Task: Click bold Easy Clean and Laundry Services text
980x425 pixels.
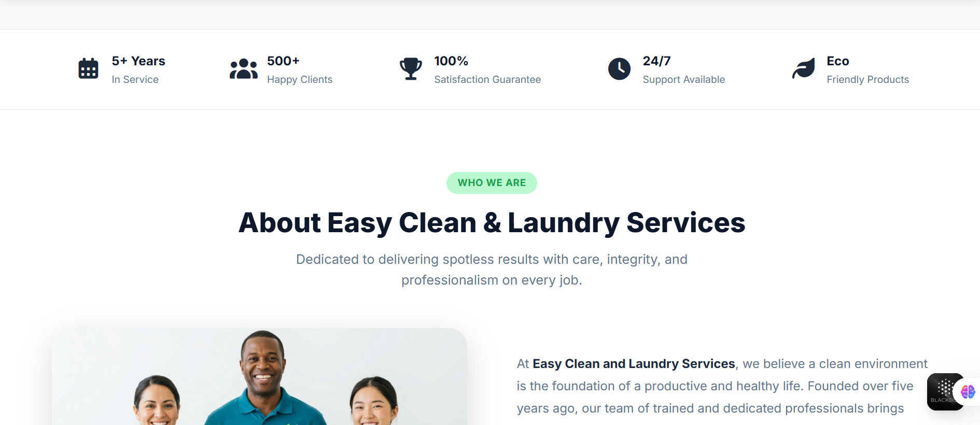Action: (x=634, y=364)
